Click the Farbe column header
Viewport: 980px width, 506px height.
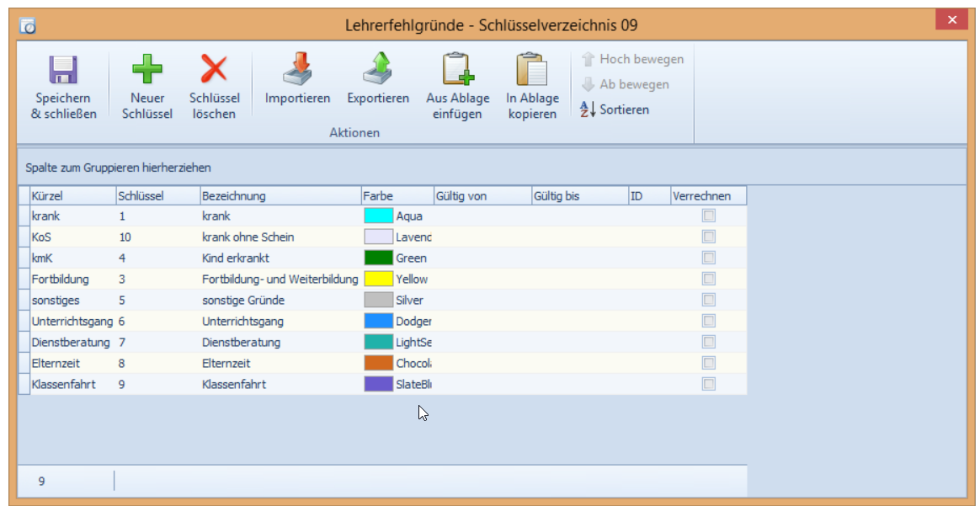pos(397,195)
